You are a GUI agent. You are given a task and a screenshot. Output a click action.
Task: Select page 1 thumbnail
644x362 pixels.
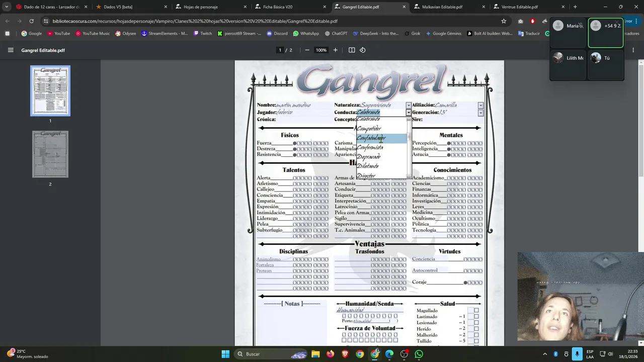point(50,91)
